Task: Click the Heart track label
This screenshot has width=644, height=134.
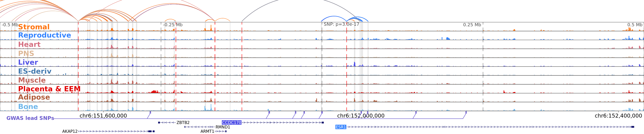Action: coord(29,44)
